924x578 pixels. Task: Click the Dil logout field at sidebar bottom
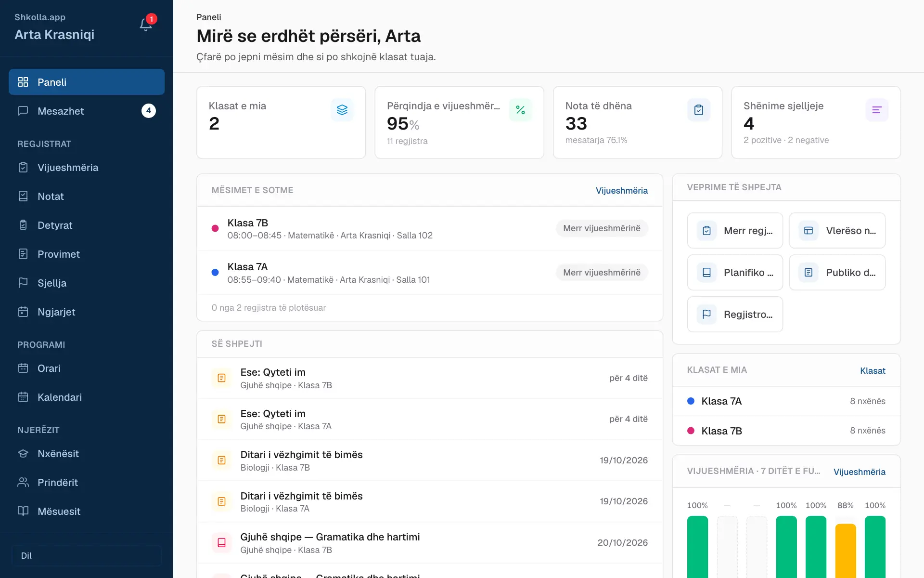pos(87,556)
